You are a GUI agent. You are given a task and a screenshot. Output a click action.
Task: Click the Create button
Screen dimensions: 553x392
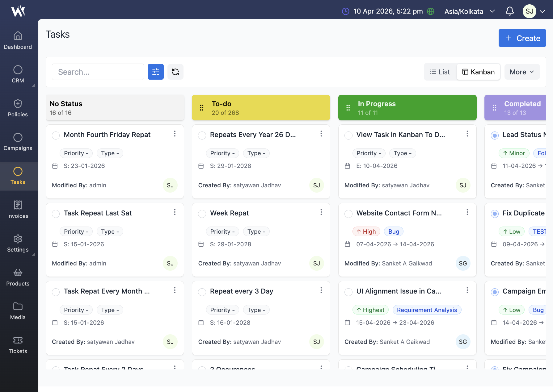(522, 38)
